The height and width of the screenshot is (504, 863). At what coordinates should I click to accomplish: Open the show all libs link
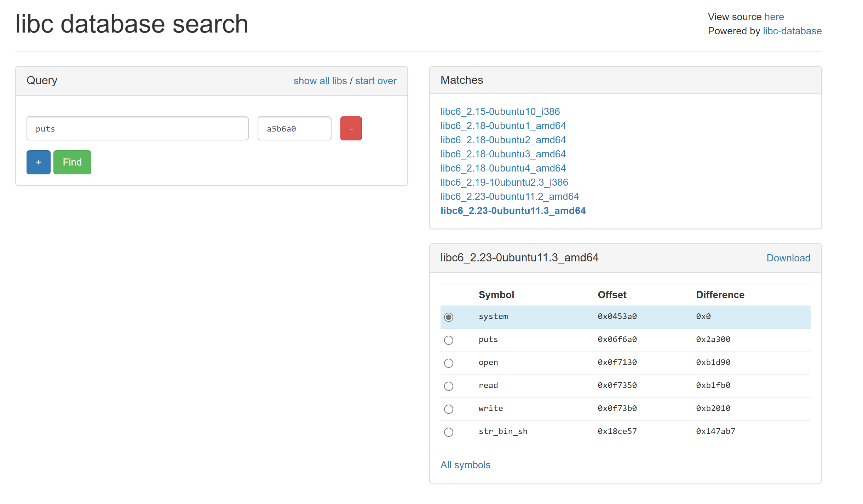pyautogui.click(x=320, y=81)
